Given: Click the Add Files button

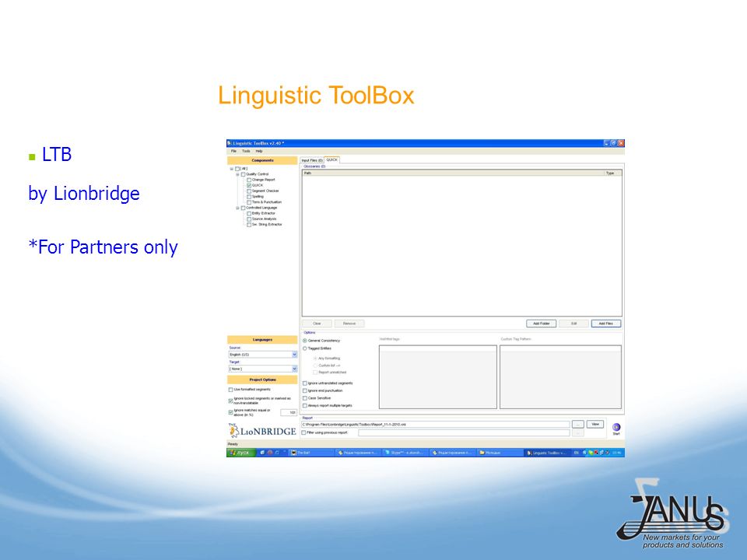Looking at the screenshot, I should [606, 324].
